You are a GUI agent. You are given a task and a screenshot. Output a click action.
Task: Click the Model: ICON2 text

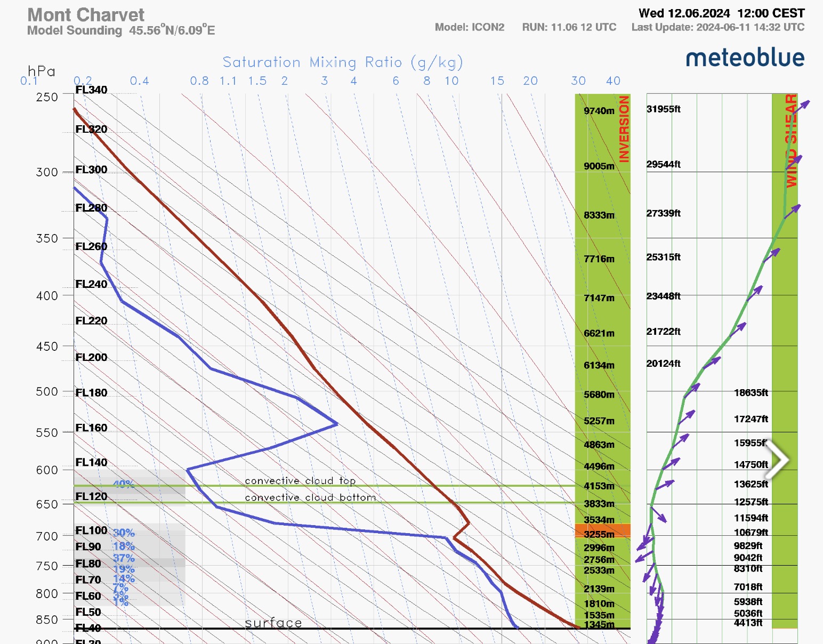tap(469, 27)
